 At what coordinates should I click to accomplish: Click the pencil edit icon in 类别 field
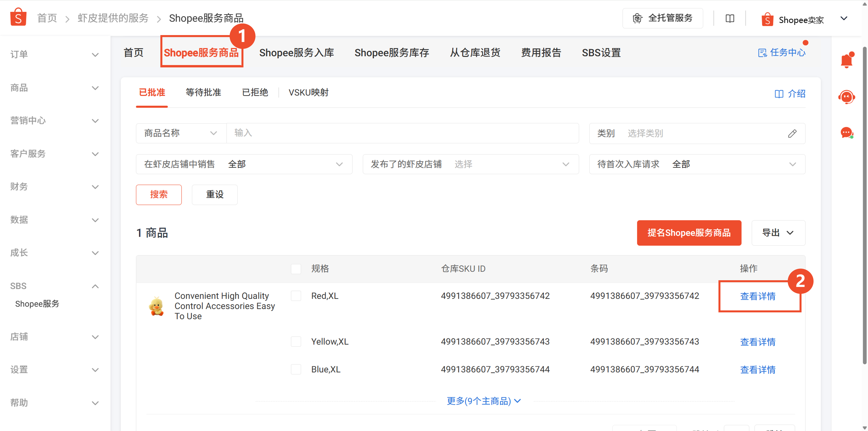[792, 133]
